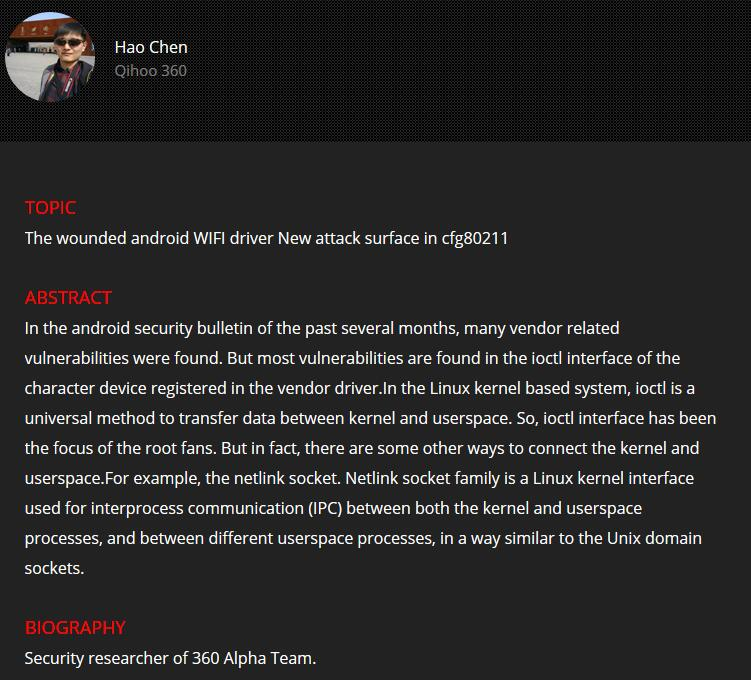Click the abstract line mentioning ioctl interface of the
The width and height of the screenshot is (751, 680).
click(x=352, y=358)
